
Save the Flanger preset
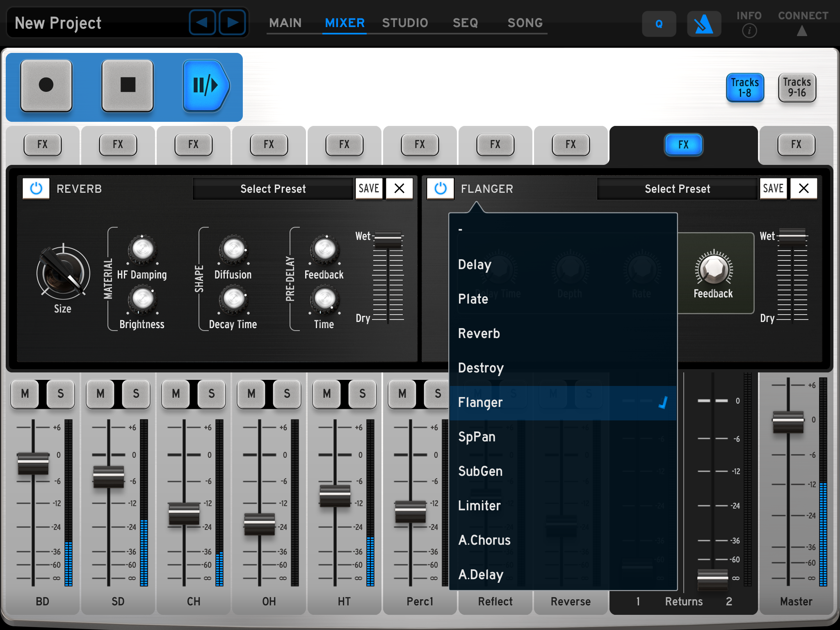(773, 189)
